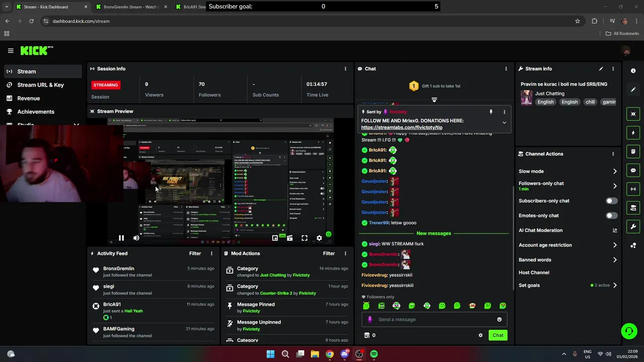Toggle the stream preview widget icon in the right rail

[x=633, y=114]
